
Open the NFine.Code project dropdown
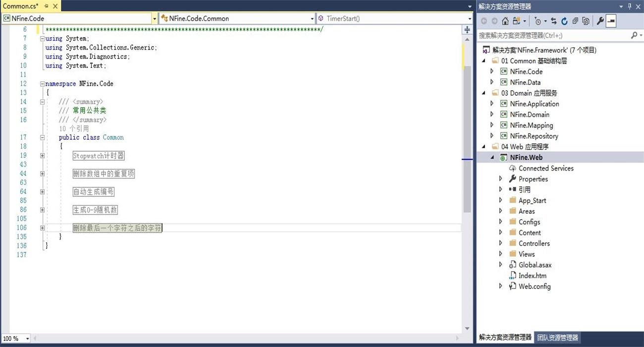pos(154,18)
